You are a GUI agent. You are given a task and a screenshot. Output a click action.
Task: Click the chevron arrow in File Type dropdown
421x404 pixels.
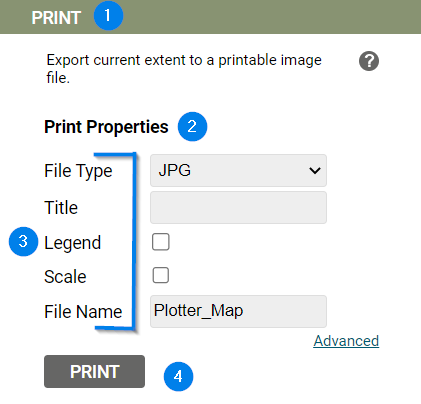[315, 171]
